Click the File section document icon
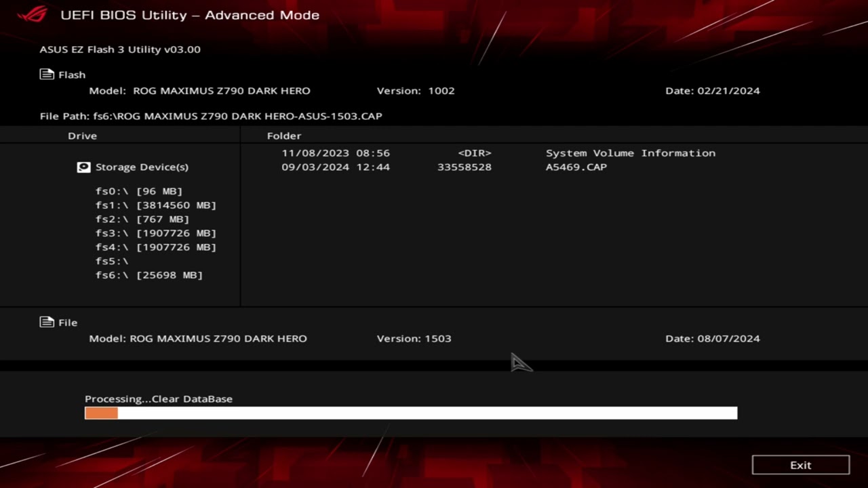The image size is (868, 488). coord(47,322)
